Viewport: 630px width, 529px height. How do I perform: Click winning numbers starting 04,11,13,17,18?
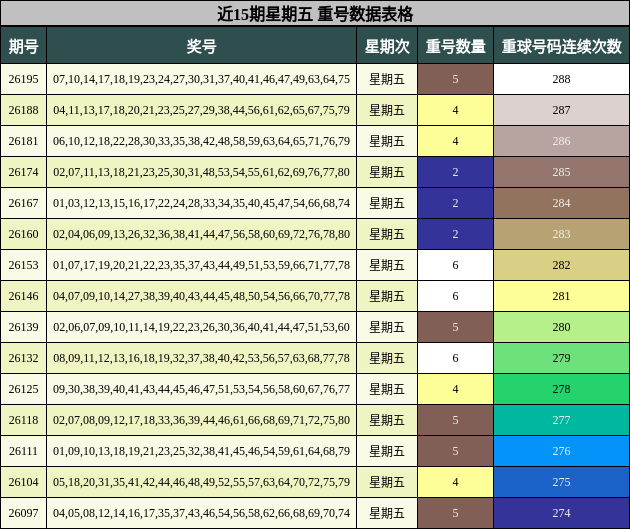point(201,110)
